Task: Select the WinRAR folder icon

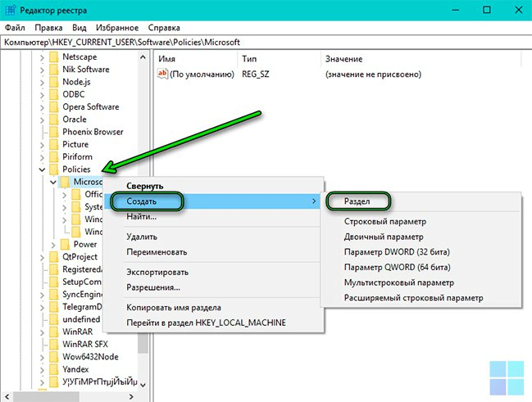Action: click(x=53, y=332)
